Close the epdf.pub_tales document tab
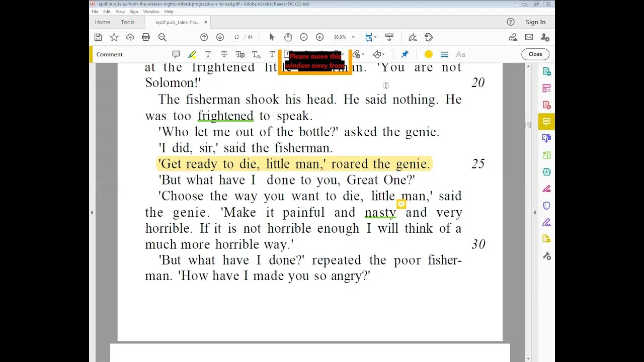Screen dimensions: 644x362 click(205, 22)
